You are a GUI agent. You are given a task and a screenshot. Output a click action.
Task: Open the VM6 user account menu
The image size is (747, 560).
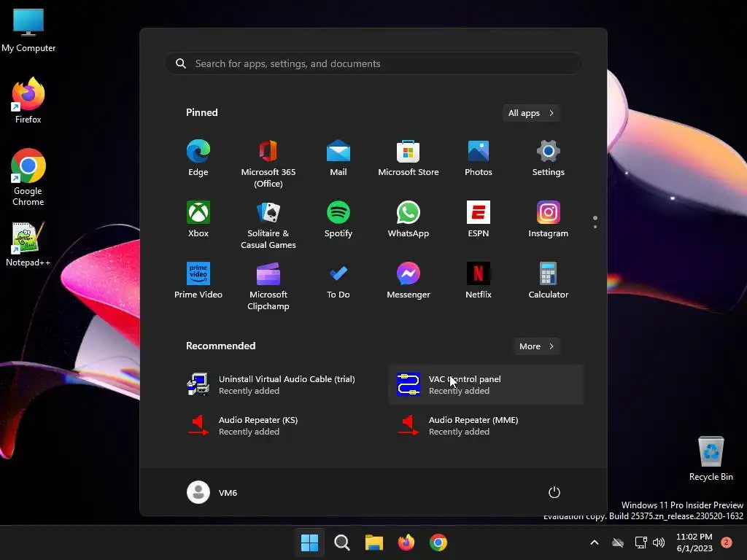pos(212,492)
